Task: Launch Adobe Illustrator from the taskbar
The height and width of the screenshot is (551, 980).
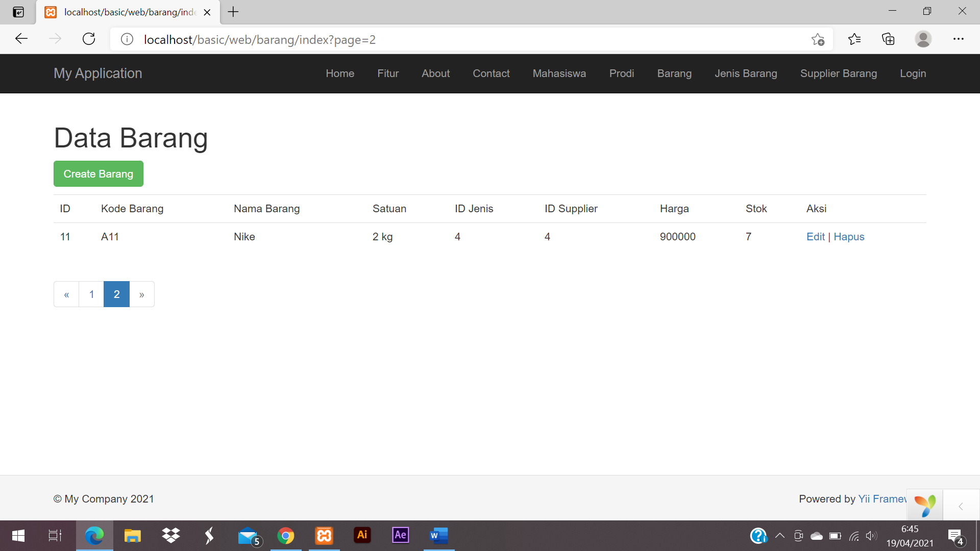Action: (x=362, y=535)
